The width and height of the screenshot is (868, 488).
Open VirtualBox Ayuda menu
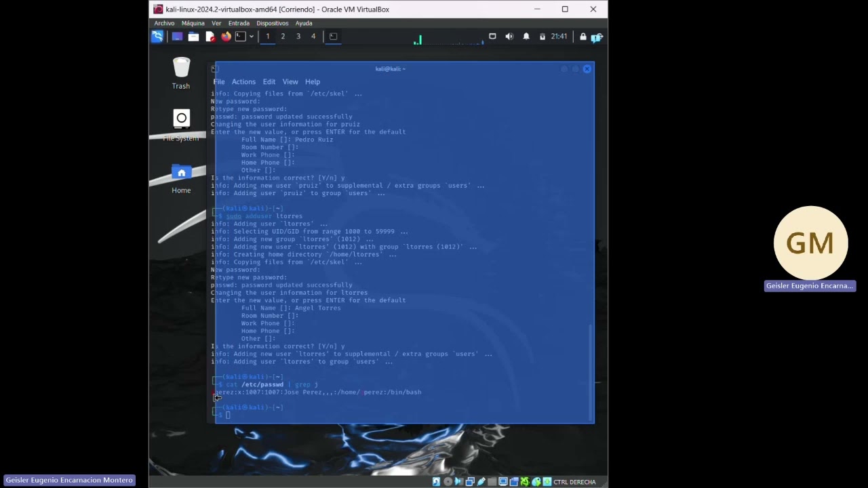pyautogui.click(x=304, y=23)
